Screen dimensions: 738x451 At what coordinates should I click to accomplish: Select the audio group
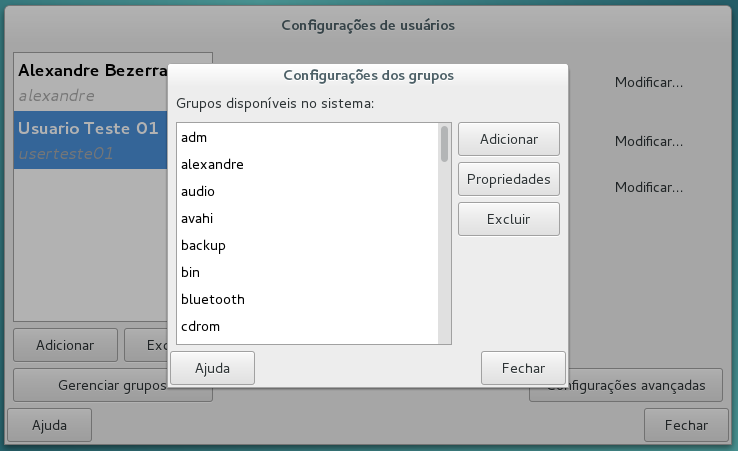[x=307, y=191]
